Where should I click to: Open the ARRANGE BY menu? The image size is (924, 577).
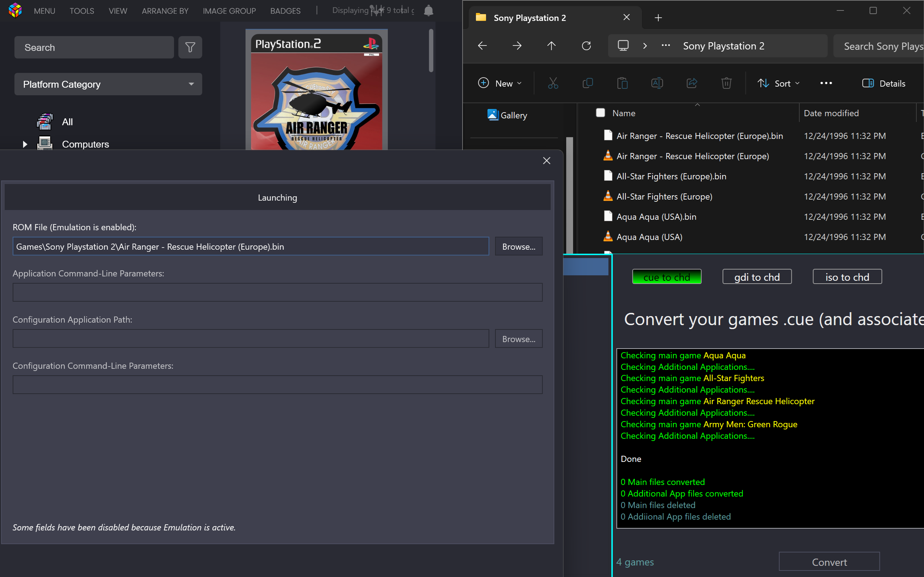click(165, 11)
